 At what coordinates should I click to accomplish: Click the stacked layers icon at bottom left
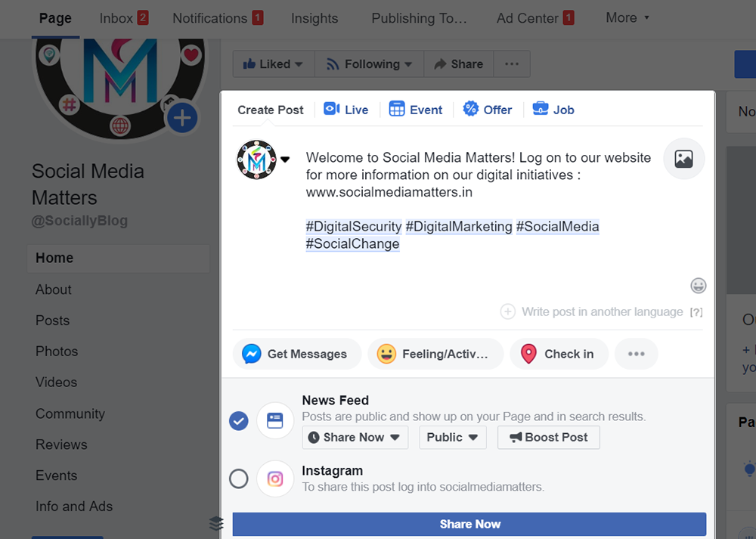tap(216, 523)
